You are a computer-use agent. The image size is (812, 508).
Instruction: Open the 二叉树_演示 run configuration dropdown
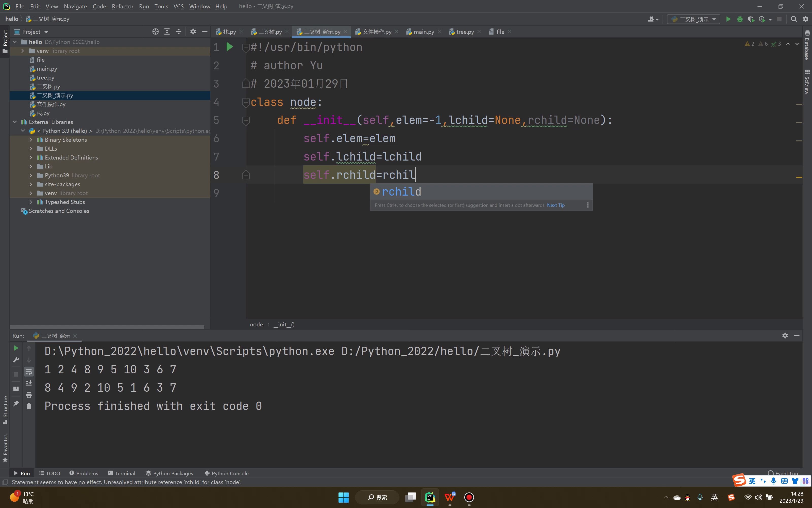[x=693, y=19]
